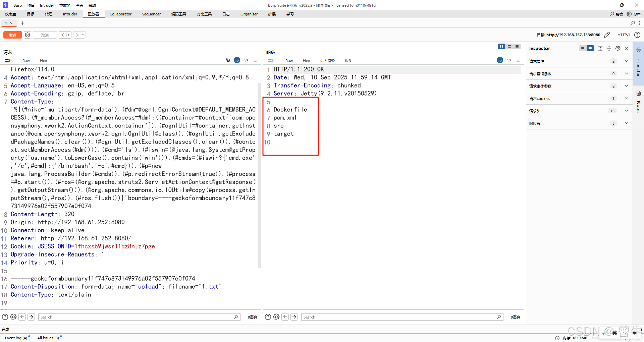Toggle hiding non-printable characters in the request editor
Viewport: 644px width, 342px height.
(x=228, y=60)
